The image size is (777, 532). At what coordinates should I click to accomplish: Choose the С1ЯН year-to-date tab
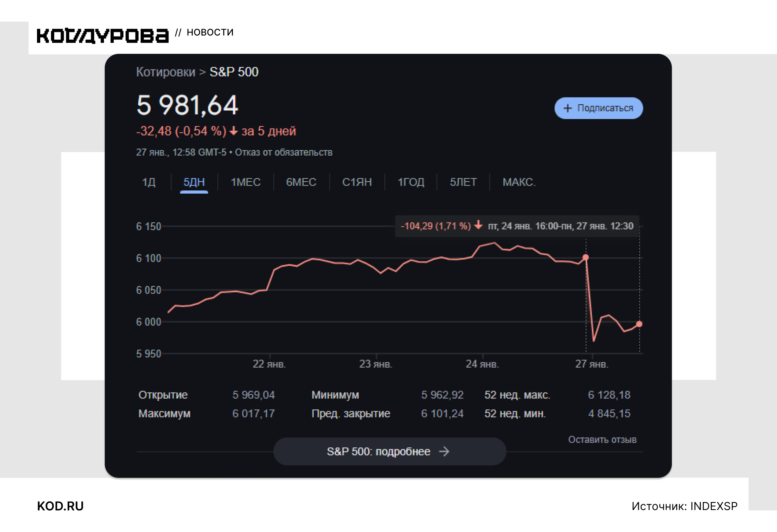click(357, 182)
